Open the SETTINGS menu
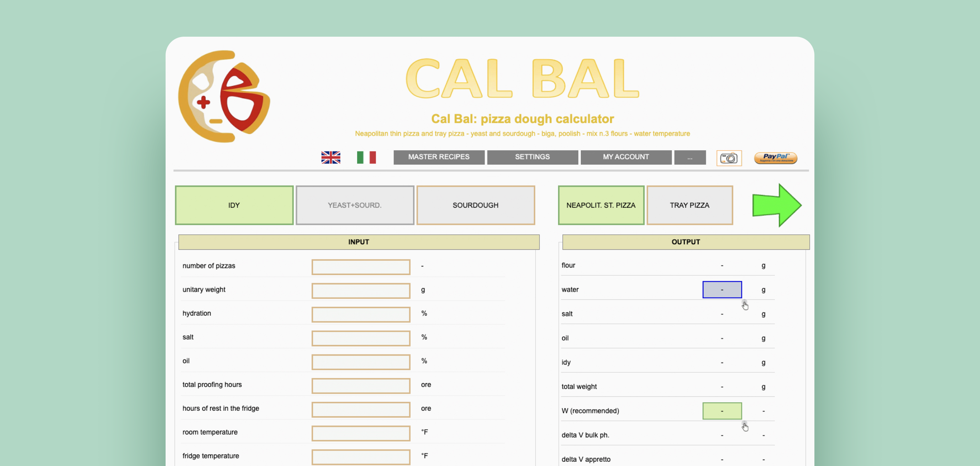The height and width of the screenshot is (466, 980). coord(532,157)
